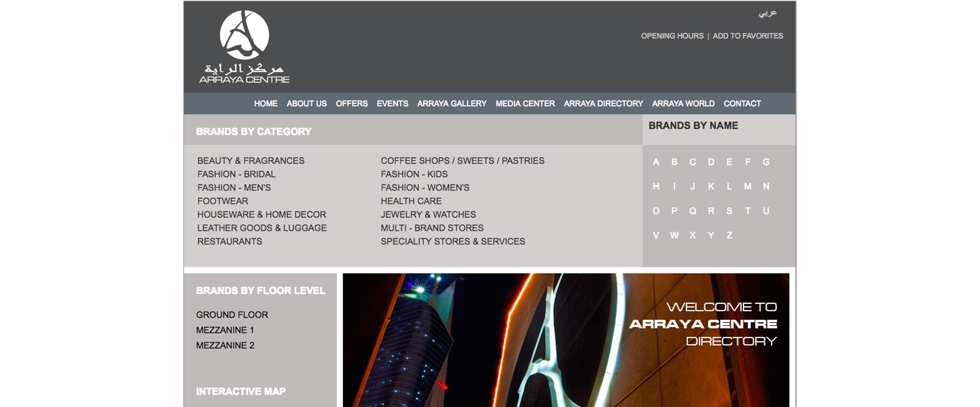980x407 pixels.
Task: Open the Opening Hours link
Action: [672, 36]
